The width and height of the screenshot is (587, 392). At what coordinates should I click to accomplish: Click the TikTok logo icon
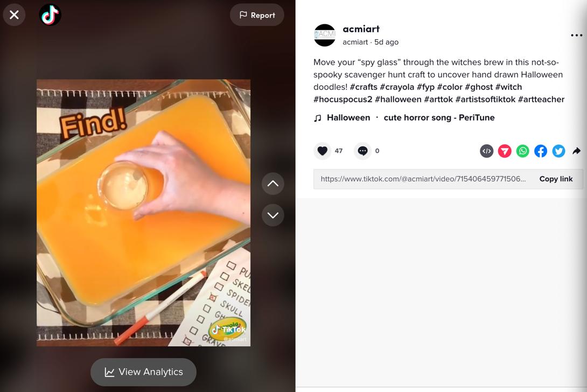coord(50,15)
